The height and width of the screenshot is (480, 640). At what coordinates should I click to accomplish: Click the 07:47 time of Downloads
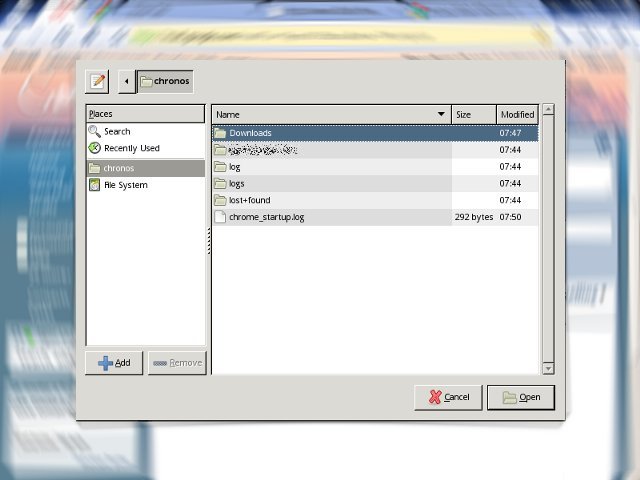click(x=510, y=133)
